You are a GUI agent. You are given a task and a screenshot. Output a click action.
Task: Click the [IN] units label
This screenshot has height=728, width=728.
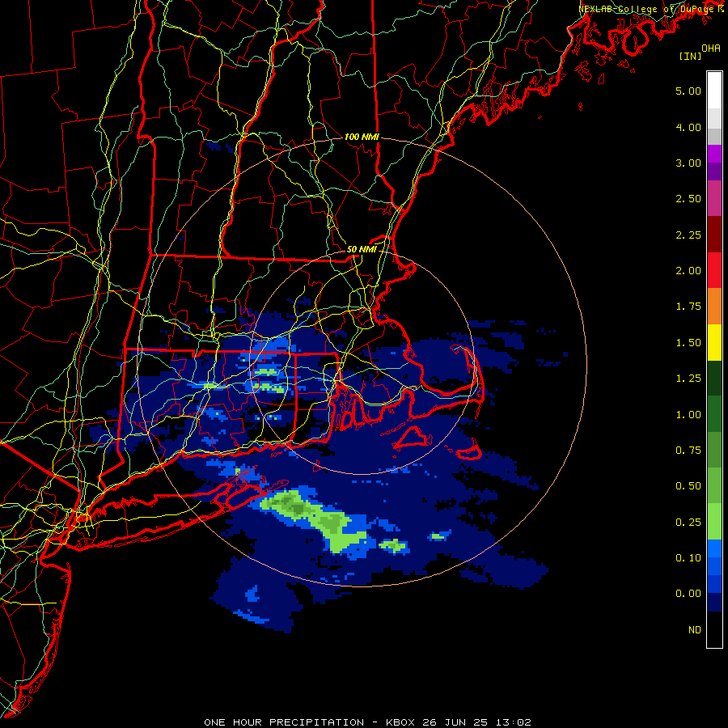pos(690,56)
